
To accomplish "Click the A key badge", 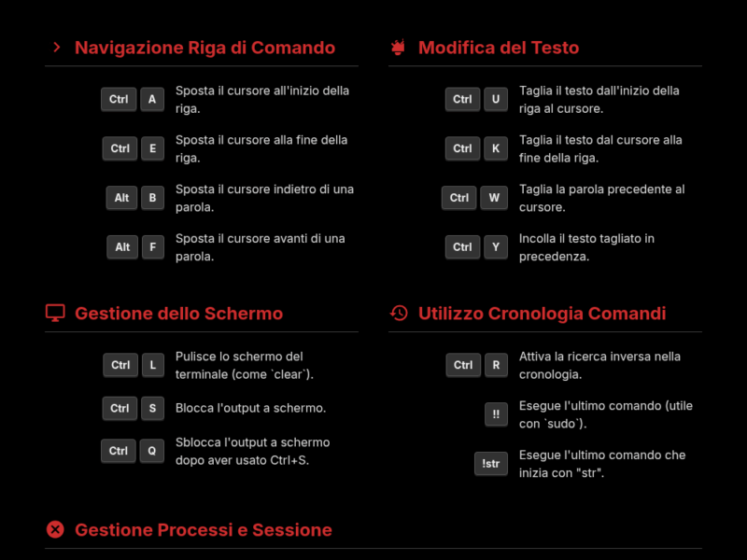I will click(152, 100).
